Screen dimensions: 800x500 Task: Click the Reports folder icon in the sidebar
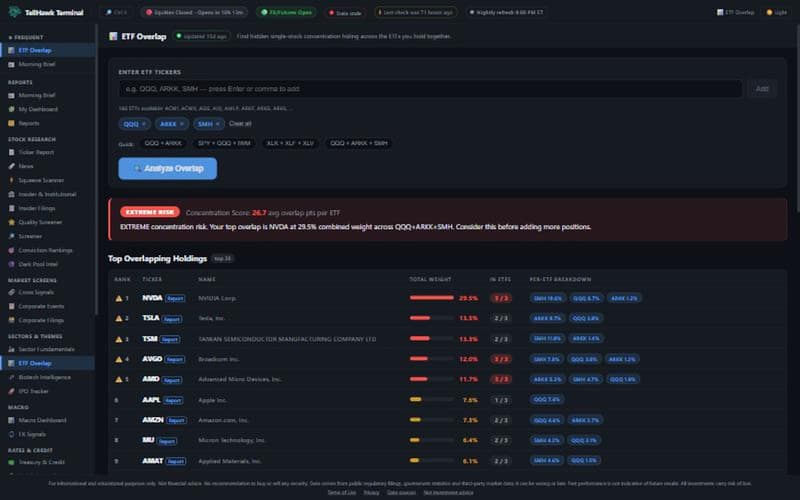[x=11, y=123]
